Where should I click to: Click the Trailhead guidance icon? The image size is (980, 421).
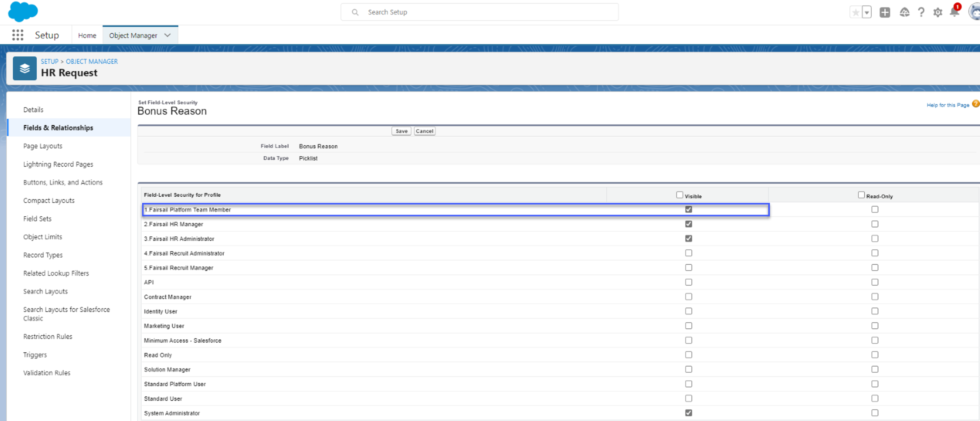(904, 12)
